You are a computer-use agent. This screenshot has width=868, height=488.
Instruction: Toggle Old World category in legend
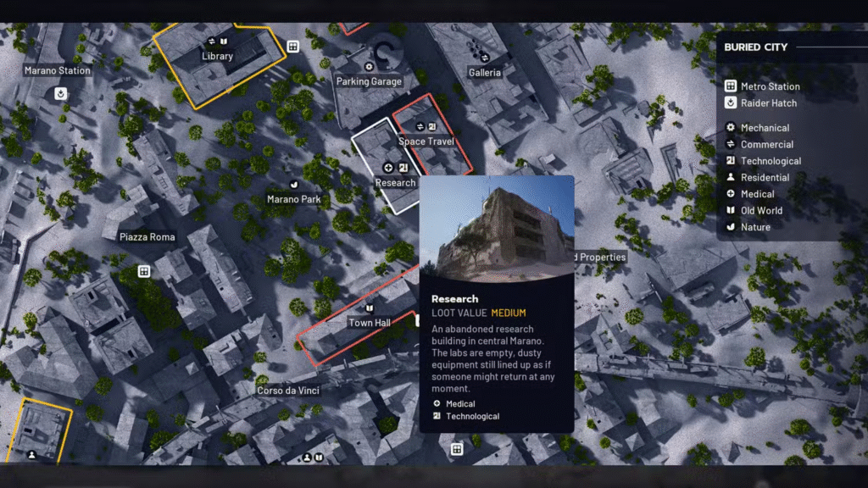click(761, 210)
